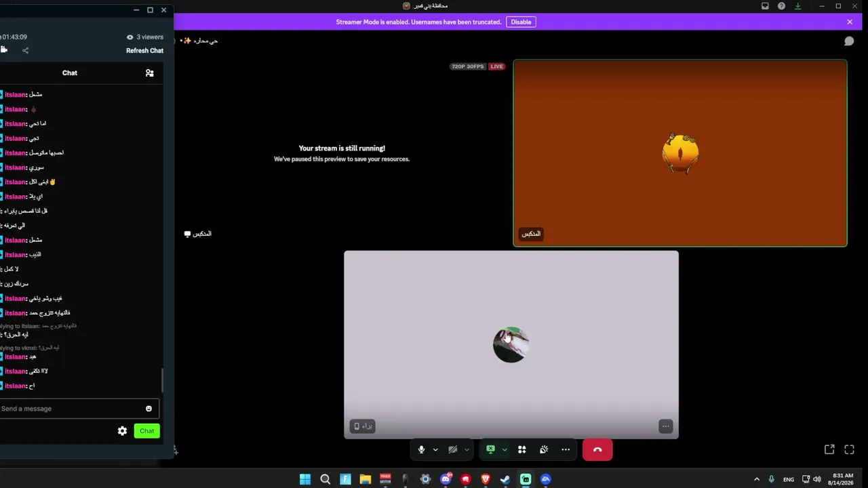The image size is (868, 488).
Task: Disable Streamer Mode via banner button
Action: tap(521, 22)
